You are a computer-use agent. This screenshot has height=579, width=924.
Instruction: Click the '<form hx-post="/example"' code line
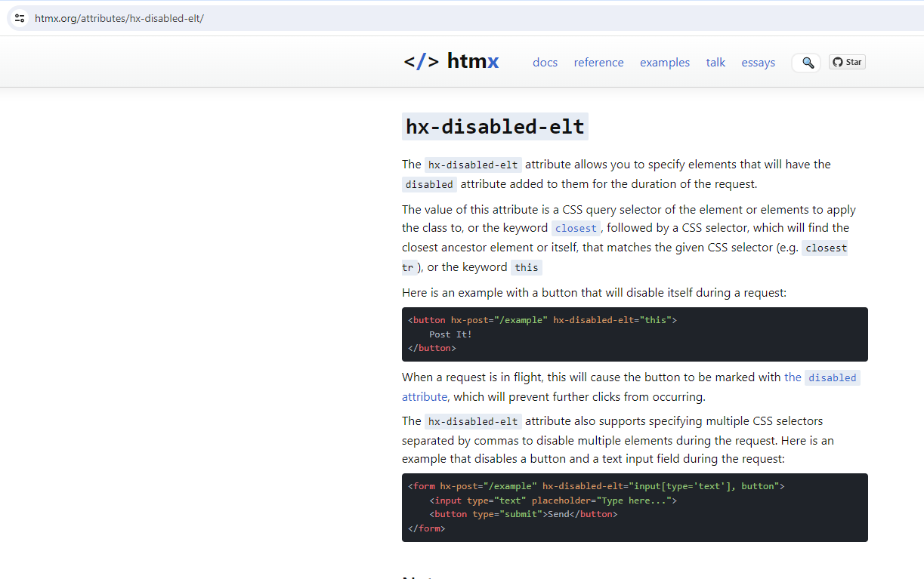[596, 486]
